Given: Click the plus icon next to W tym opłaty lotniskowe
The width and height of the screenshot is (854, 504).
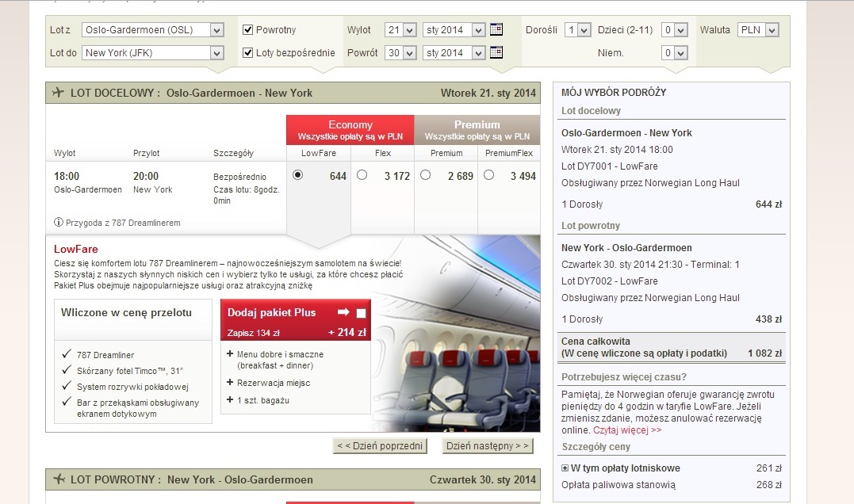Looking at the screenshot, I should (x=565, y=468).
